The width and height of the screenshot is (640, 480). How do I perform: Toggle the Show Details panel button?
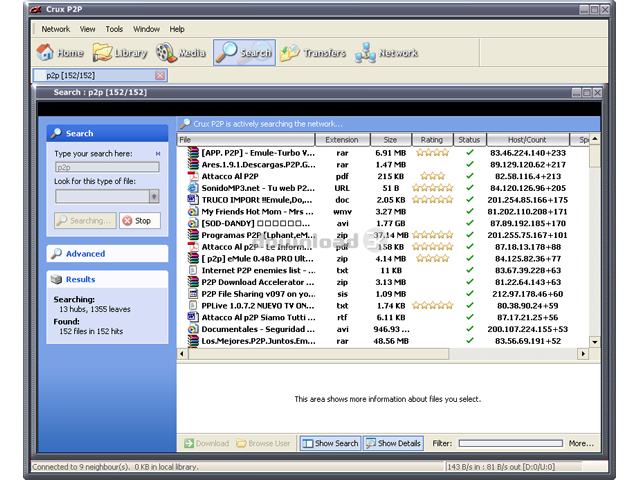click(393, 443)
